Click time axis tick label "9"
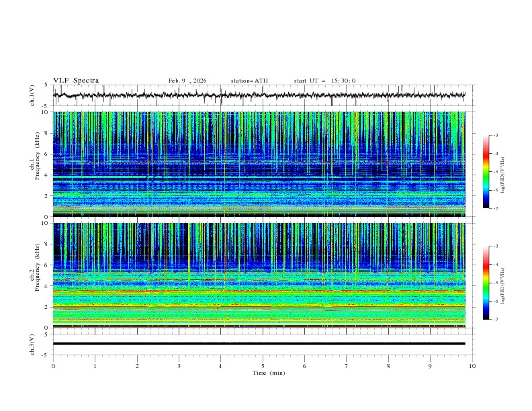 430,366
